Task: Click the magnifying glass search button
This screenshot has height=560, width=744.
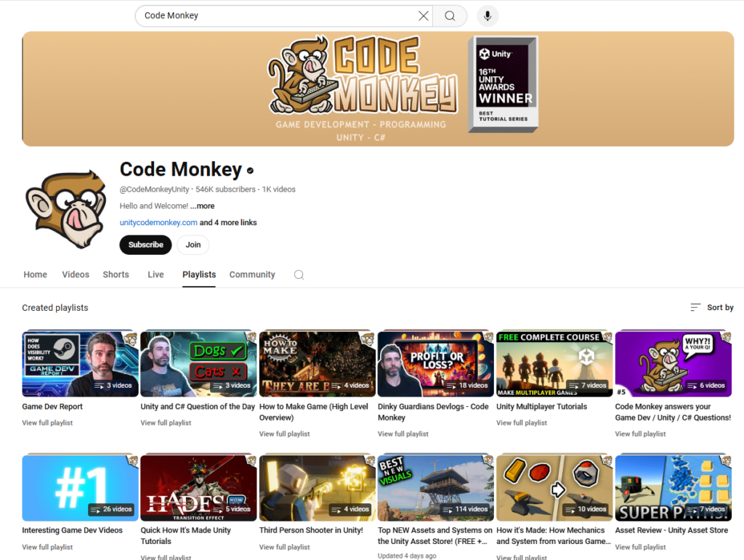Action: pos(450,16)
